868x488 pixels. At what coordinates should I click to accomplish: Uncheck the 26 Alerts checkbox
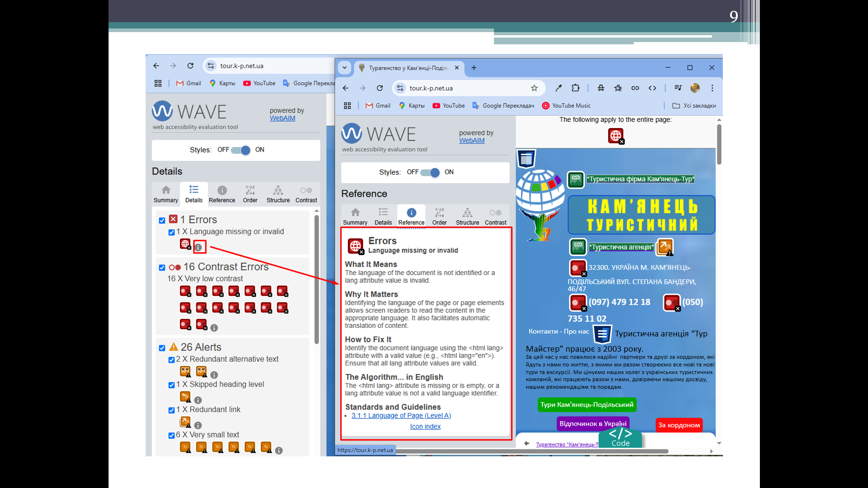pos(162,348)
